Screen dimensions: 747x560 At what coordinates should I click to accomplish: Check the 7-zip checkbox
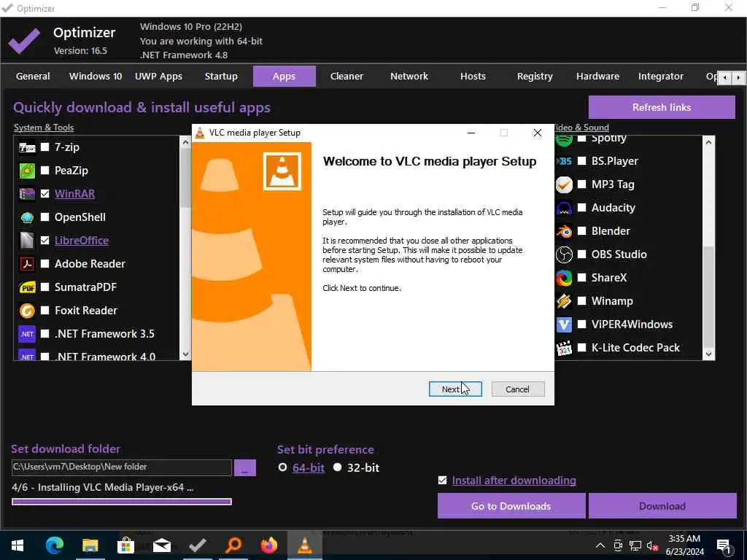coord(44,147)
